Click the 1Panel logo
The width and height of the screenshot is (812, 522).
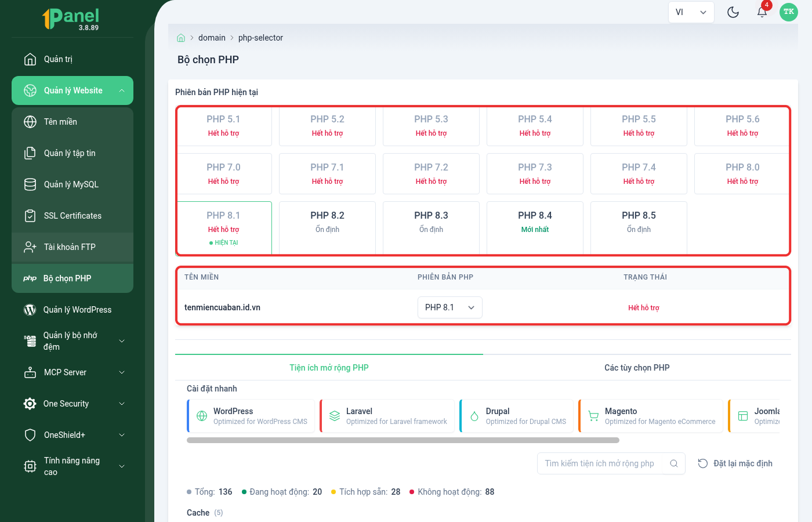click(x=71, y=19)
